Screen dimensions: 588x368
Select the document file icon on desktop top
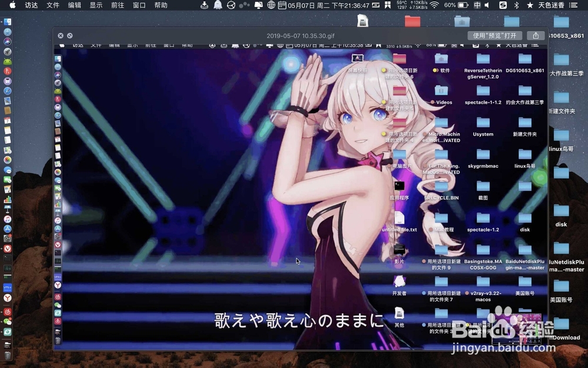tap(363, 21)
